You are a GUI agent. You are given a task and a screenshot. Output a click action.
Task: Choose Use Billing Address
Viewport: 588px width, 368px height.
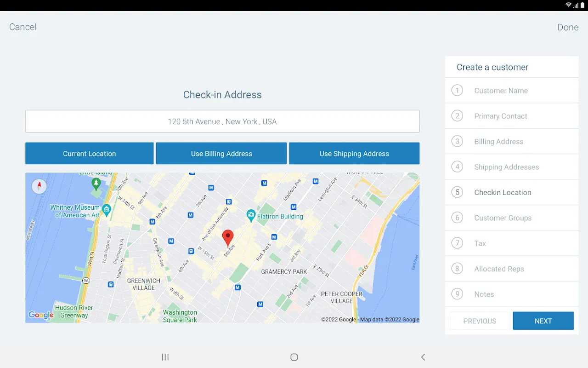coord(221,154)
